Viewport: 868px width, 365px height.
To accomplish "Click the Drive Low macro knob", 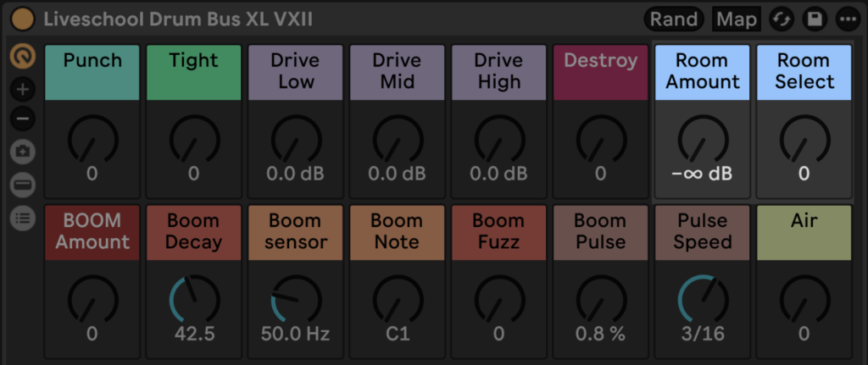I will pyautogui.click(x=296, y=140).
